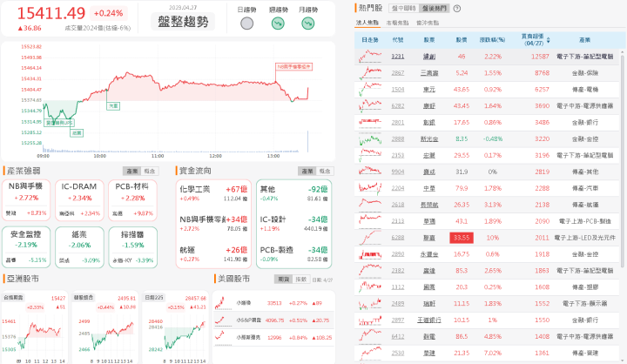Open the sparkline chart for stock 2867
Image resolution: width=627 pixels, height=364 pixels.
pos(370,73)
